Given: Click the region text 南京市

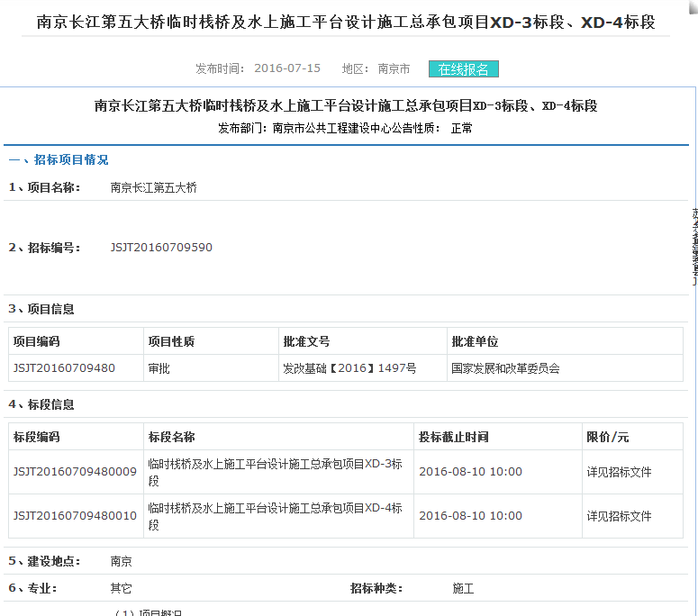Looking at the screenshot, I should pyautogui.click(x=394, y=68).
